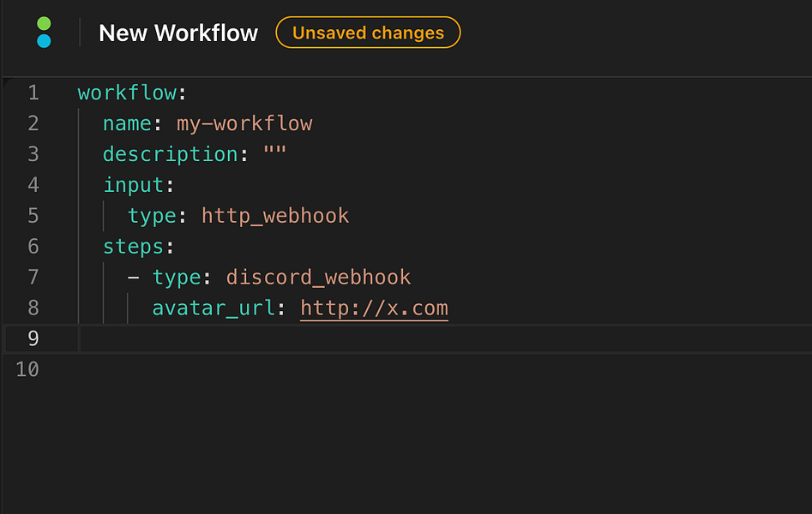Image resolution: width=812 pixels, height=514 pixels.
Task: Click the avatar_url key
Action: tap(214, 308)
